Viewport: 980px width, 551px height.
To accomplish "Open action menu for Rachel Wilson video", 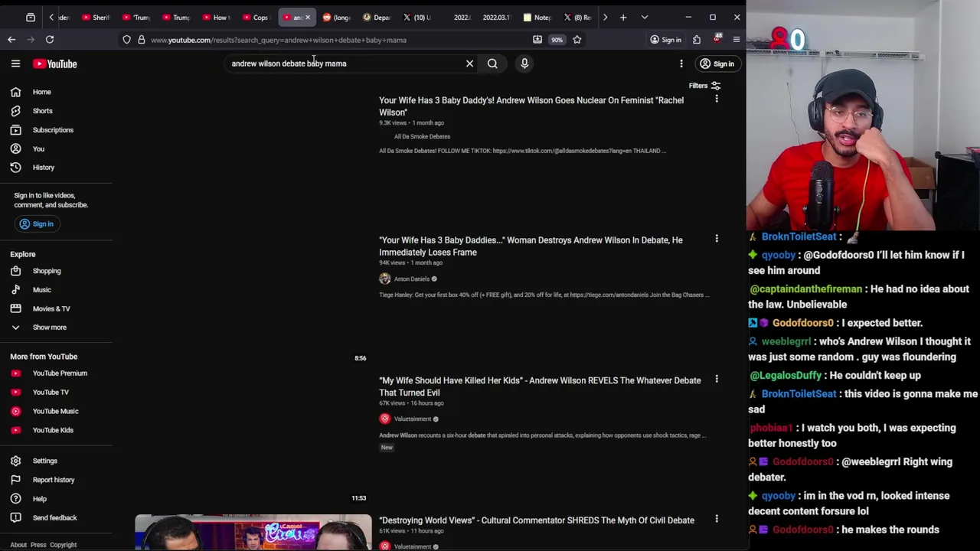I will [x=717, y=99].
